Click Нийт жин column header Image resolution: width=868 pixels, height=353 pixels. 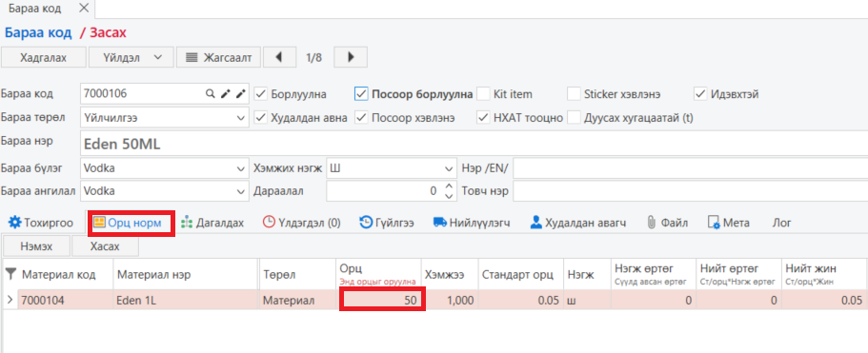coord(824,274)
